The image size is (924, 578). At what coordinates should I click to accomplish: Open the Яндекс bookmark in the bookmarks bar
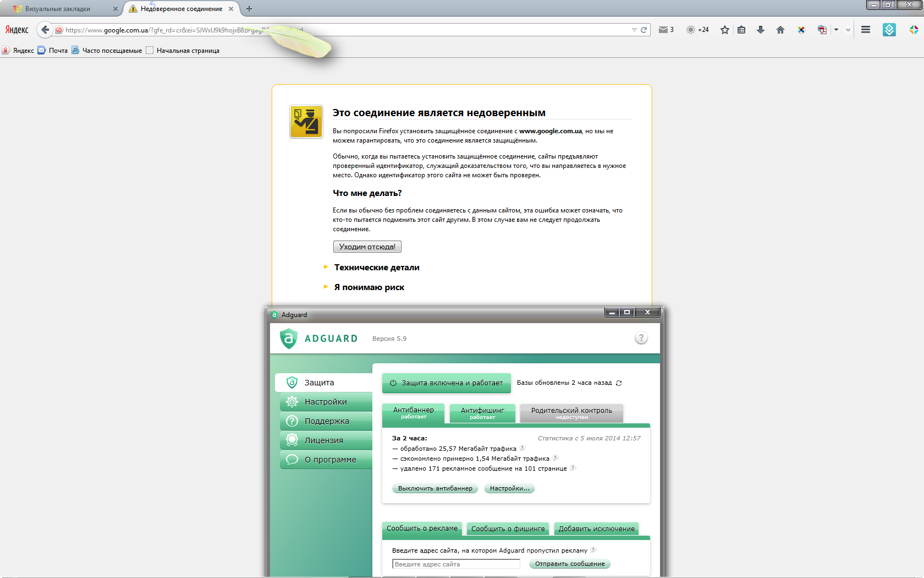pyautogui.click(x=18, y=51)
